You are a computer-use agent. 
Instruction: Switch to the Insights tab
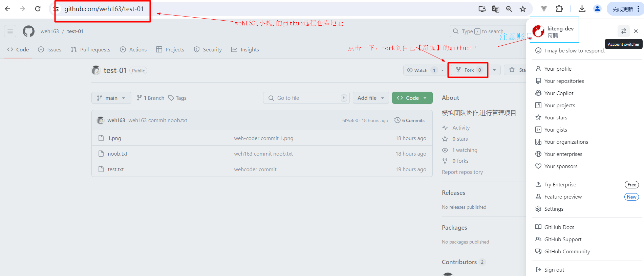pyautogui.click(x=245, y=49)
